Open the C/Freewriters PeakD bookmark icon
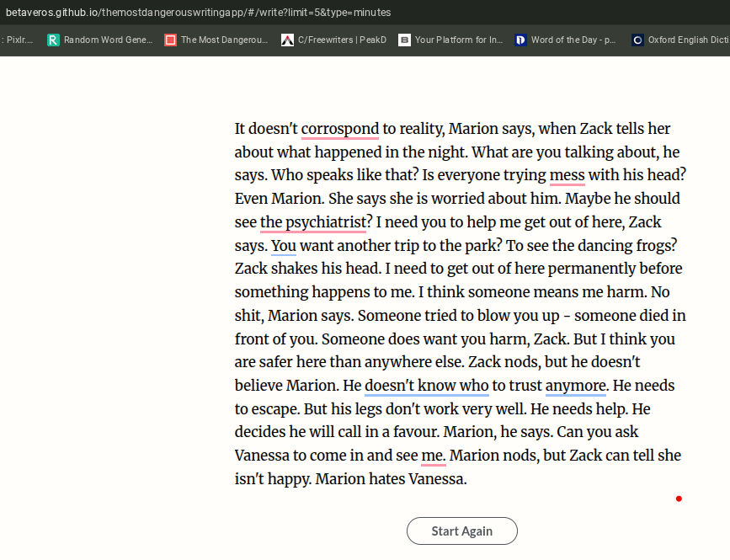730x560 pixels. [x=288, y=40]
